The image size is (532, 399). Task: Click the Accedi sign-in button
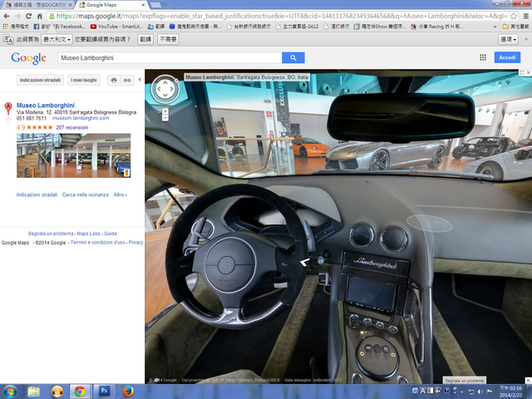point(507,57)
